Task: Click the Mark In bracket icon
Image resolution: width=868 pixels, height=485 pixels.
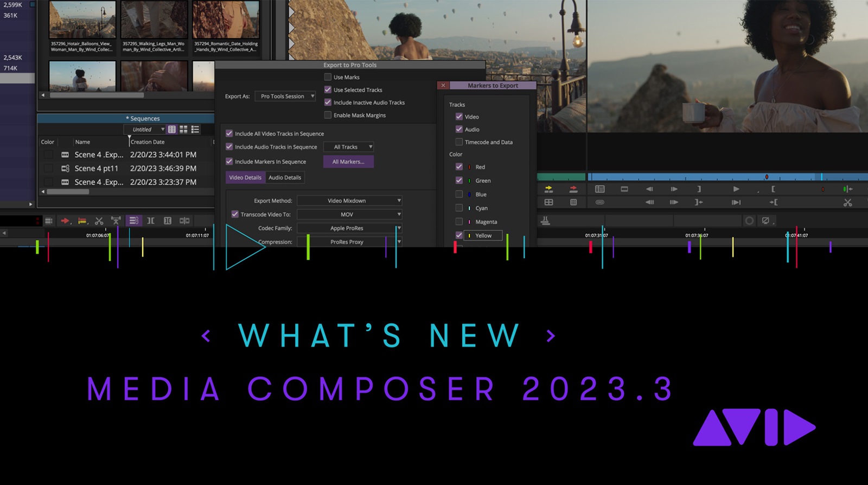Action: pyautogui.click(x=773, y=189)
